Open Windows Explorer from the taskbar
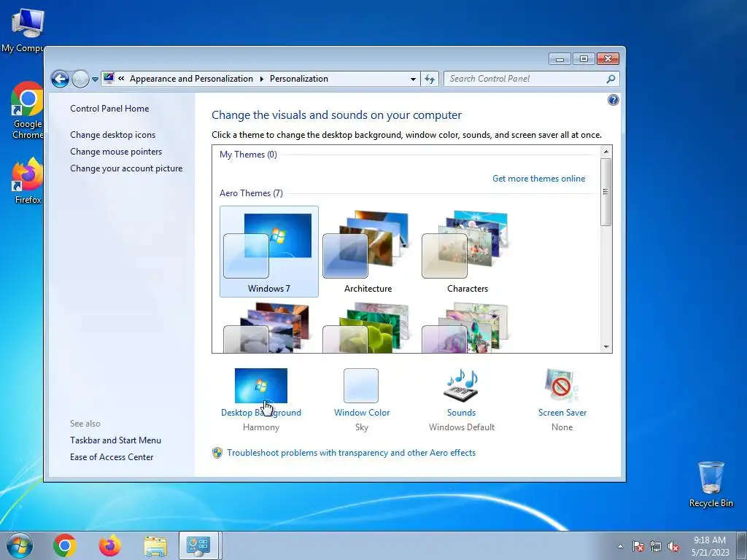Image resolution: width=747 pixels, height=560 pixels. click(155, 545)
